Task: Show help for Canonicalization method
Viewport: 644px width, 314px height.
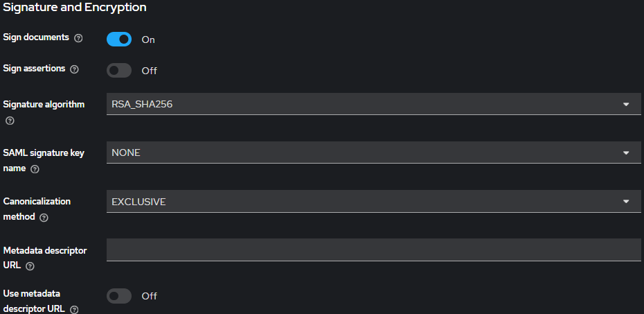Action: [x=44, y=217]
